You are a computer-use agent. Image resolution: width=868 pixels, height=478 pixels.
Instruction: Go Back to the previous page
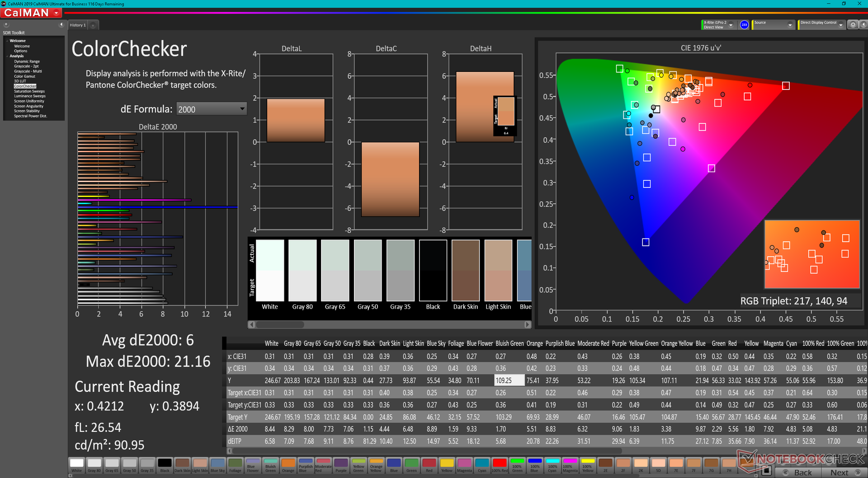(799, 473)
